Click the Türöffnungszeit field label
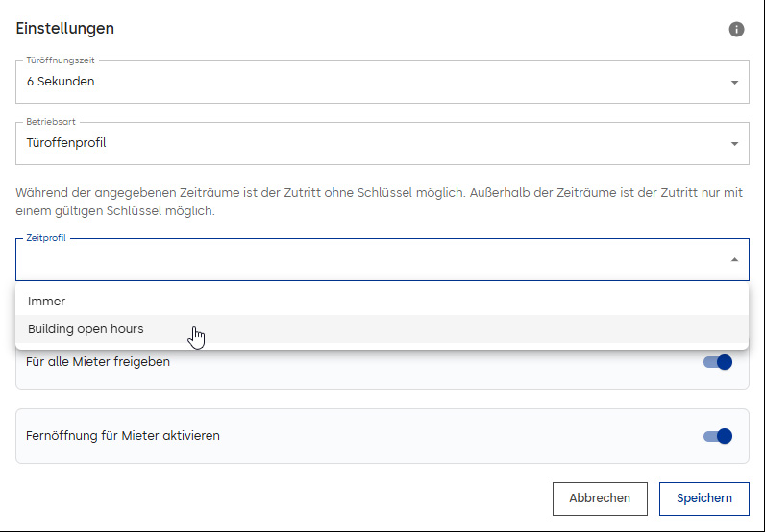765x532 pixels. [61, 60]
